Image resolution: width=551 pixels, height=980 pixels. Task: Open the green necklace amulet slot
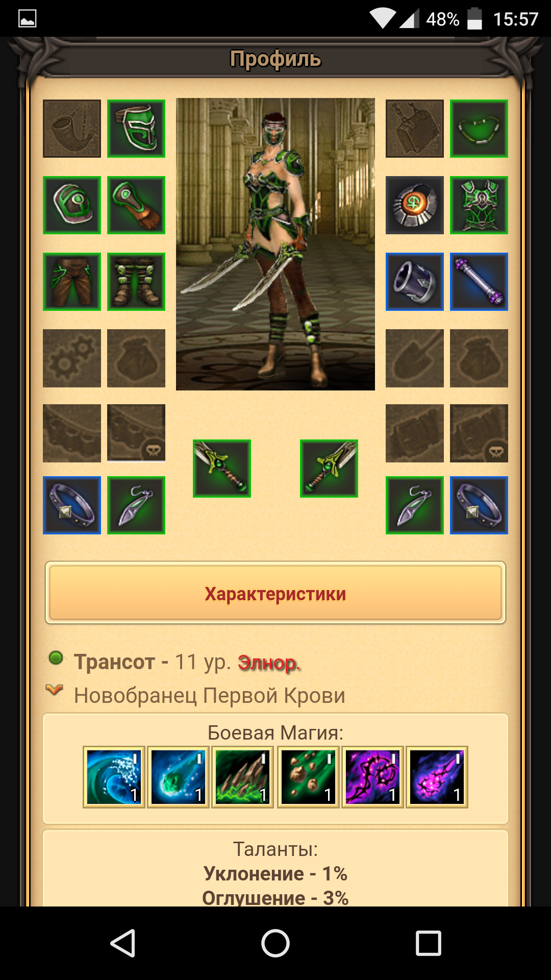pos(479,129)
